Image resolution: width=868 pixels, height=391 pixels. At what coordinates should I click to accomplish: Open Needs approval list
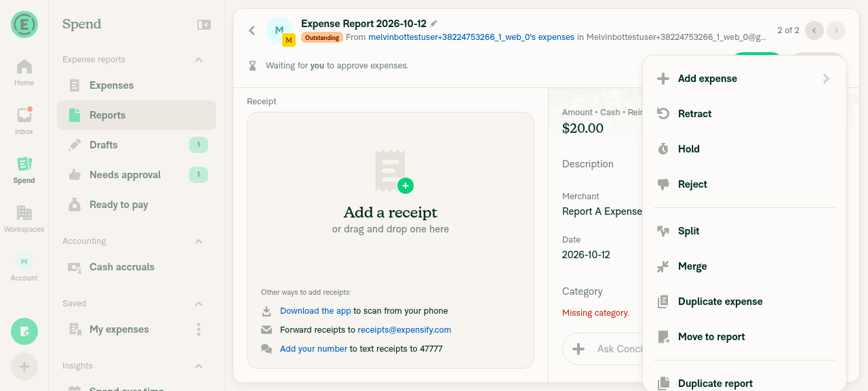tap(136, 175)
